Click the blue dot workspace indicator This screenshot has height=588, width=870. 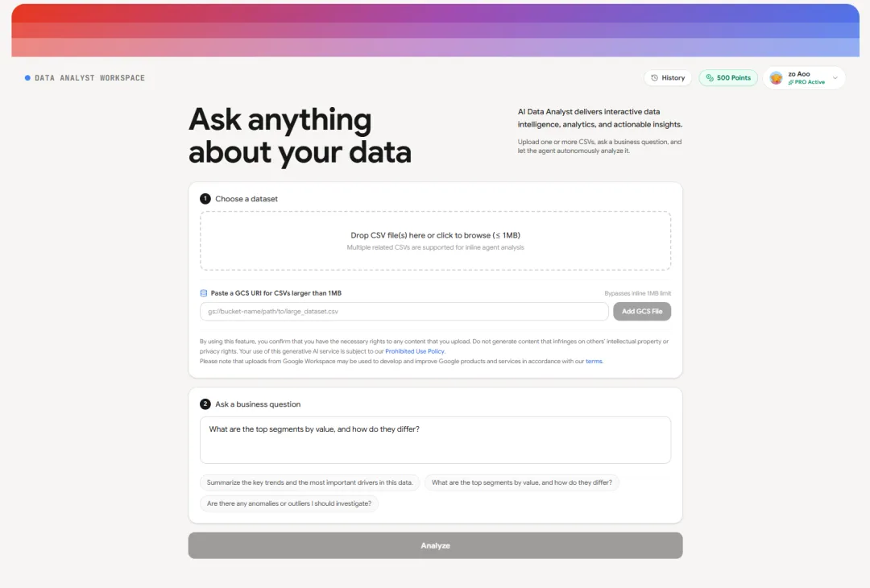coord(27,77)
